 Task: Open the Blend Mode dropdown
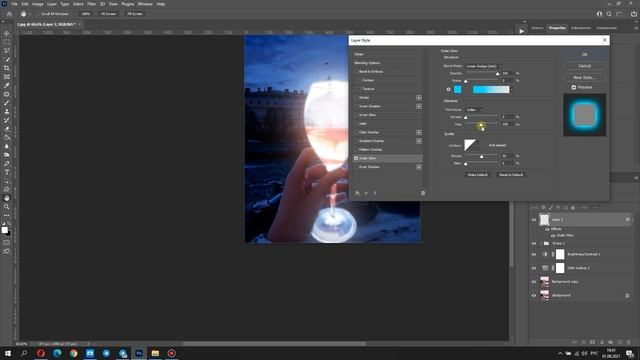pos(484,66)
